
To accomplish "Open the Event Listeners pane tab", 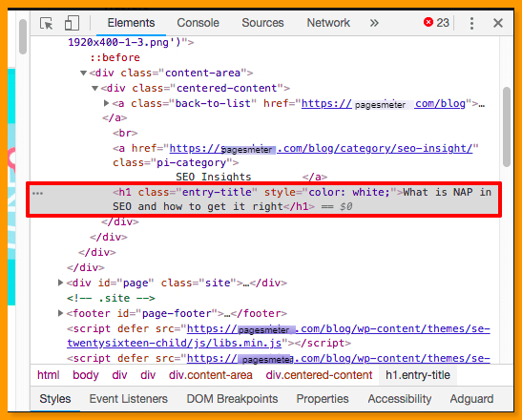I will (x=128, y=399).
